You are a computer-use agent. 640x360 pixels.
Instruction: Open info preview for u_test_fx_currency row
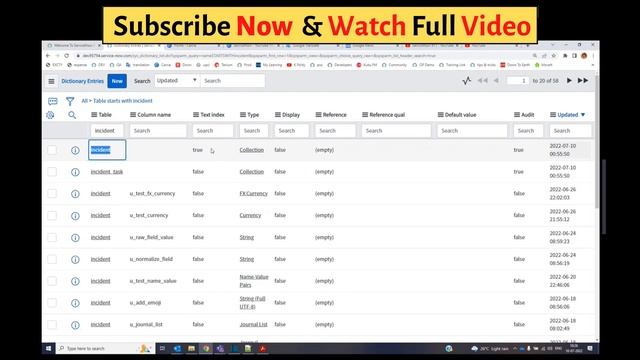(75, 194)
